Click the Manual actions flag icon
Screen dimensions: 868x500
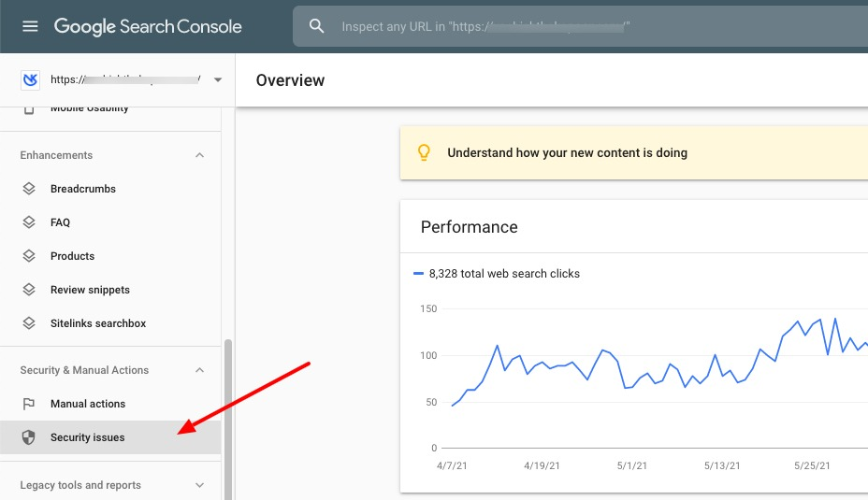pyautogui.click(x=29, y=404)
